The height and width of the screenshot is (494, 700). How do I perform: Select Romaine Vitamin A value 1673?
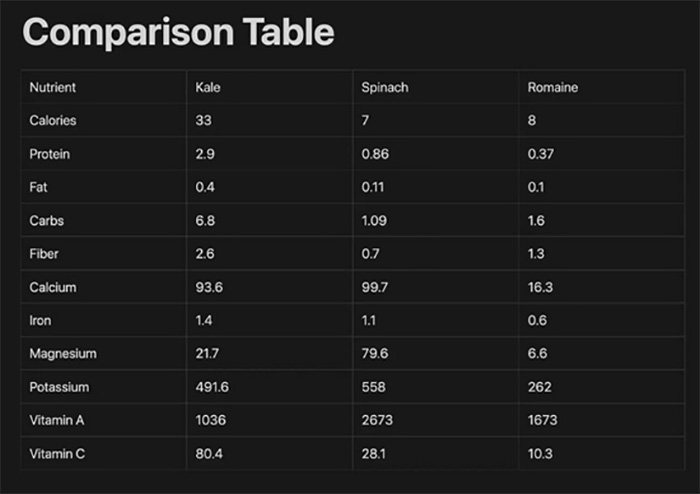[542, 420]
